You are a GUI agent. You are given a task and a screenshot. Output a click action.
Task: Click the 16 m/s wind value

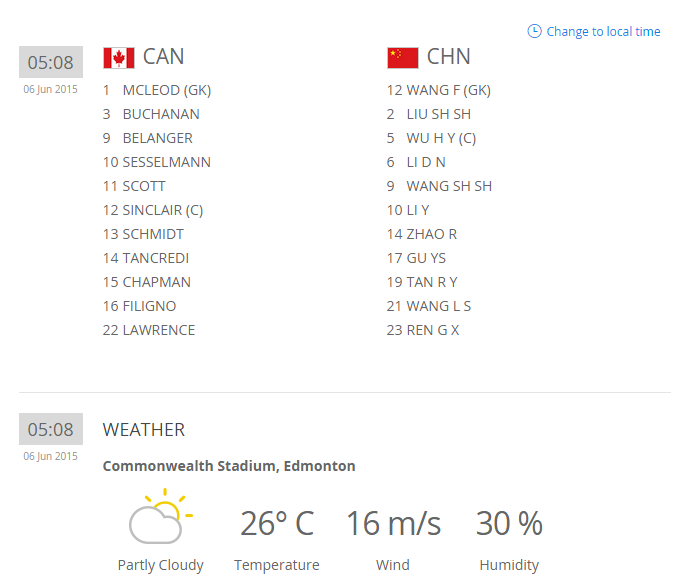[x=393, y=523]
